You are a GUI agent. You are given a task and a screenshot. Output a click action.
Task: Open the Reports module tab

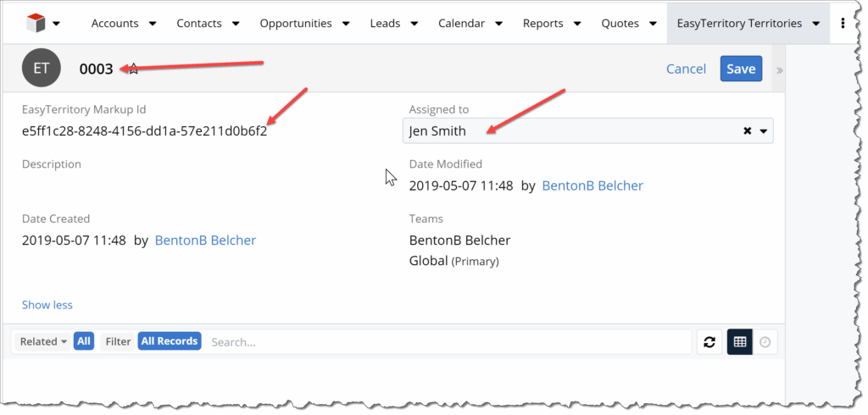(542, 23)
